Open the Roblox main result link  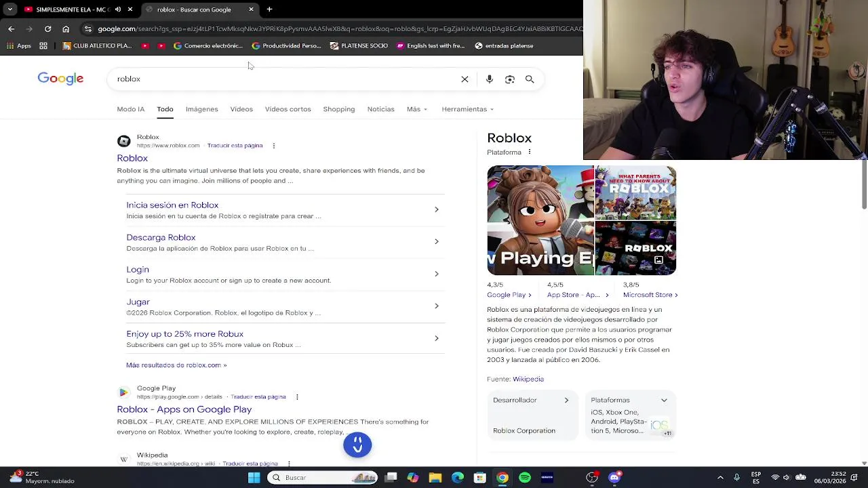(132, 158)
